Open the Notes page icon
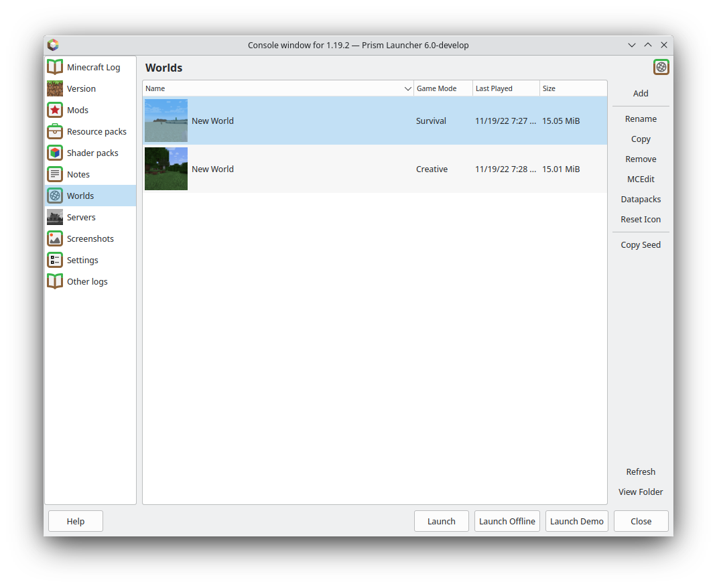Screen dimensions: 717x588 coord(55,174)
